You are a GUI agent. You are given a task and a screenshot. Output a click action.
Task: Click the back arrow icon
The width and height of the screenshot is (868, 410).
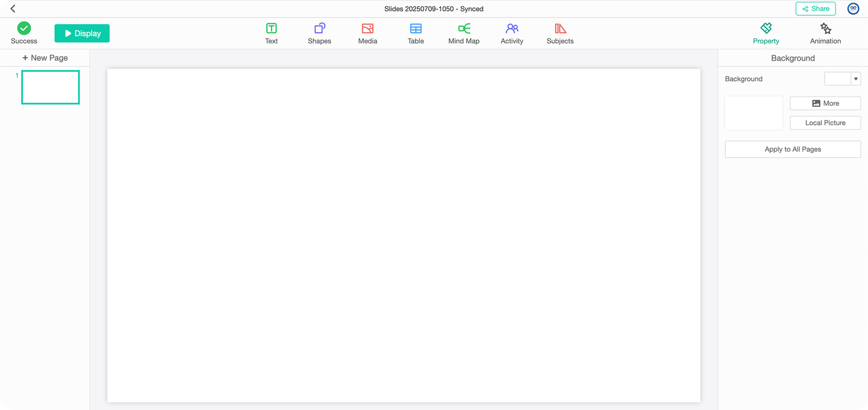pos(13,9)
